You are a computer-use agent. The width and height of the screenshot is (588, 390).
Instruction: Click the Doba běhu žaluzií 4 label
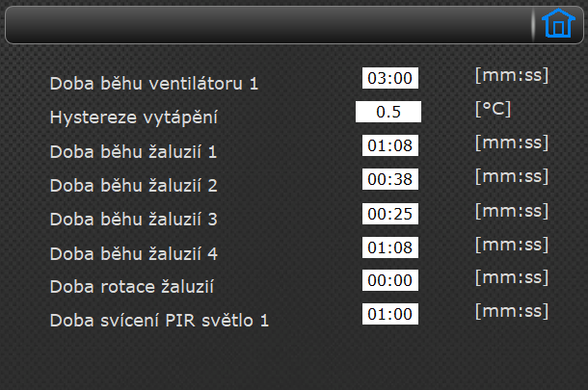coord(133,253)
